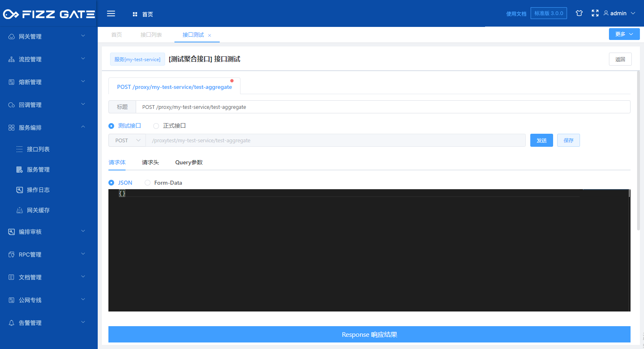Click the 熔断管理 sidebar icon
The image size is (644, 349).
[x=11, y=82]
